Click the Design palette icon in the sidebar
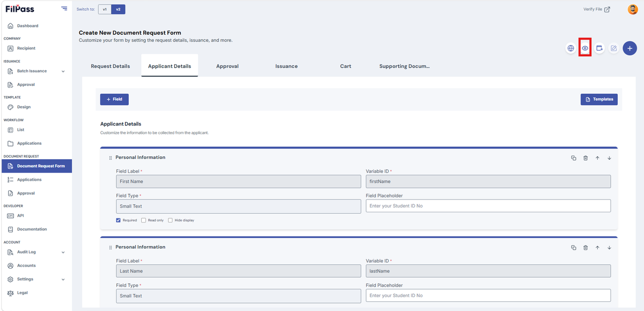This screenshot has height=311, width=644. pyautogui.click(x=11, y=107)
